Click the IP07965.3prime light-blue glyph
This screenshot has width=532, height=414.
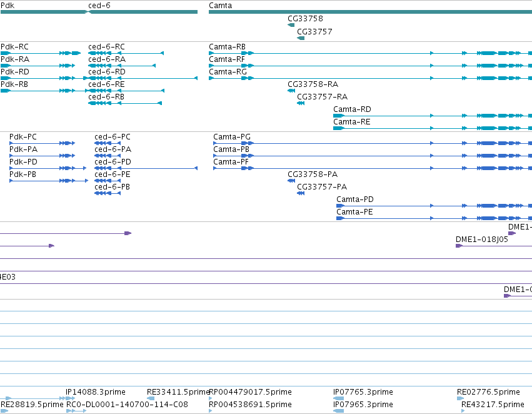[338, 411]
